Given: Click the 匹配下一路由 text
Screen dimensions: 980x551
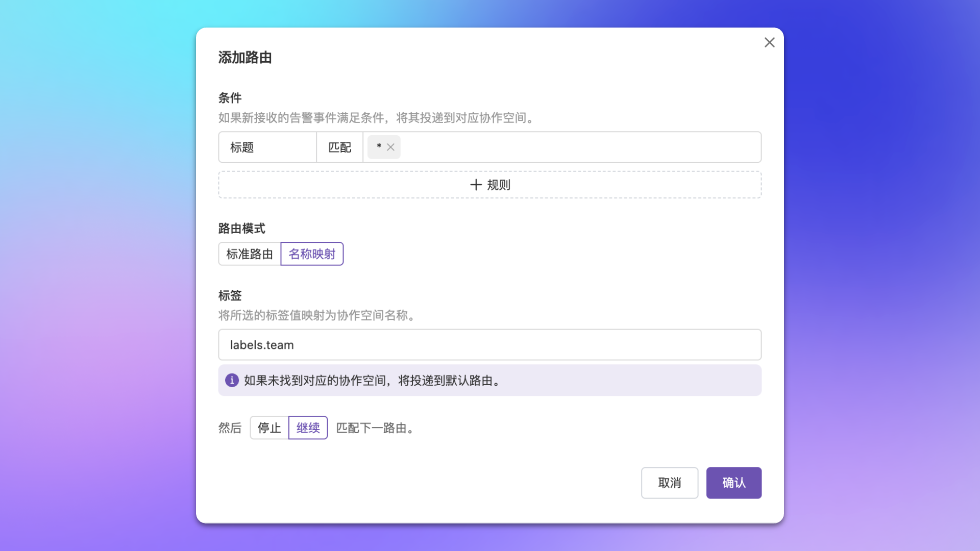Looking at the screenshot, I should [x=375, y=428].
